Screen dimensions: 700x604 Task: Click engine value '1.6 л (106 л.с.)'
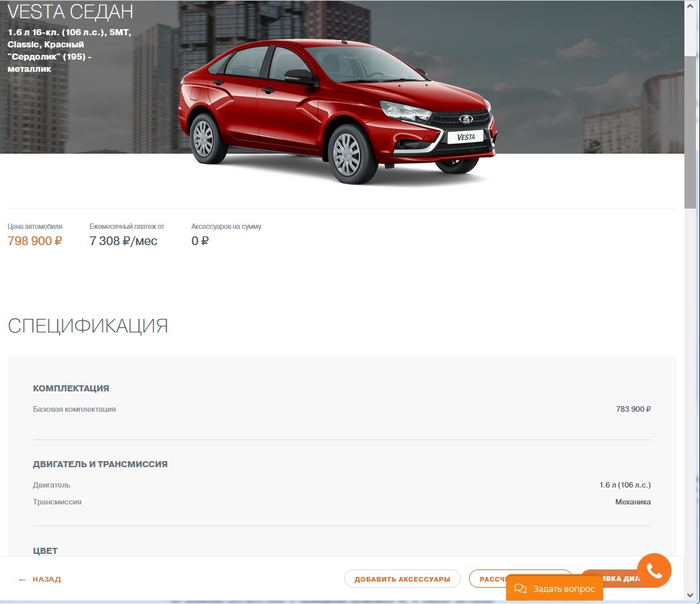[625, 485]
